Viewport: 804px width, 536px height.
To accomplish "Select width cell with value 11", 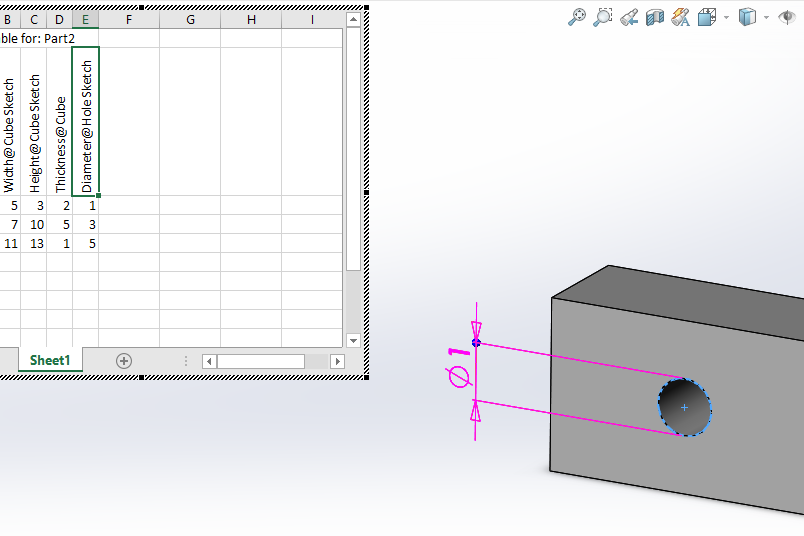I will 10,243.
